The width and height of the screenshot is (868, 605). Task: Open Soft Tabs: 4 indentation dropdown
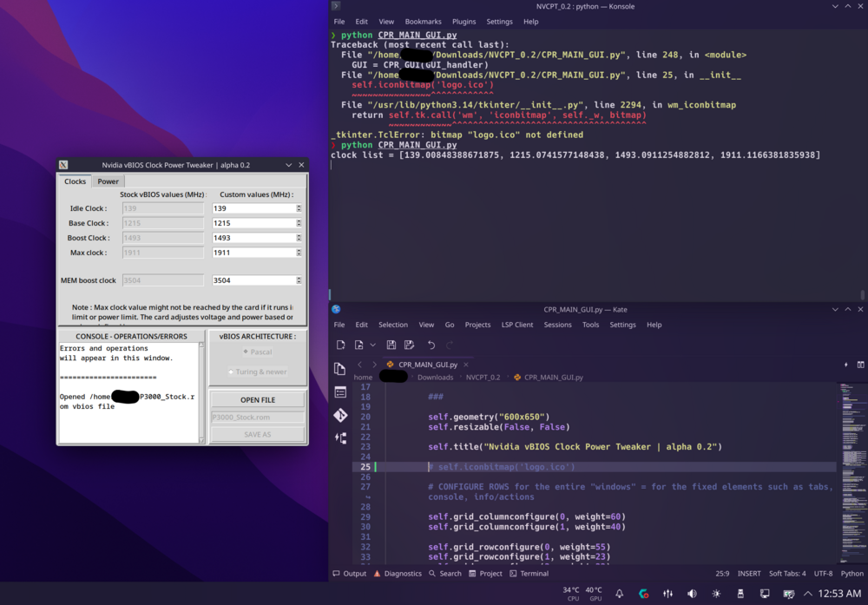(787, 574)
